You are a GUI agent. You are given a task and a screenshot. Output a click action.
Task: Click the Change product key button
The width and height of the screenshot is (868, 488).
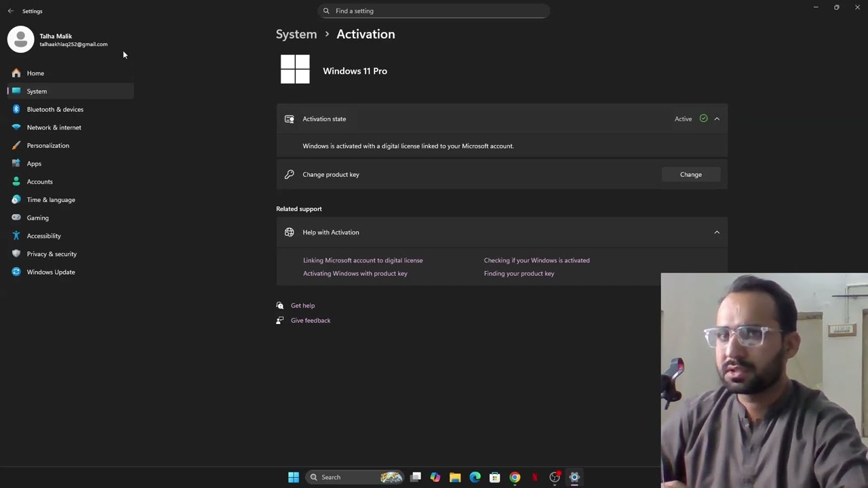pyautogui.click(x=691, y=175)
